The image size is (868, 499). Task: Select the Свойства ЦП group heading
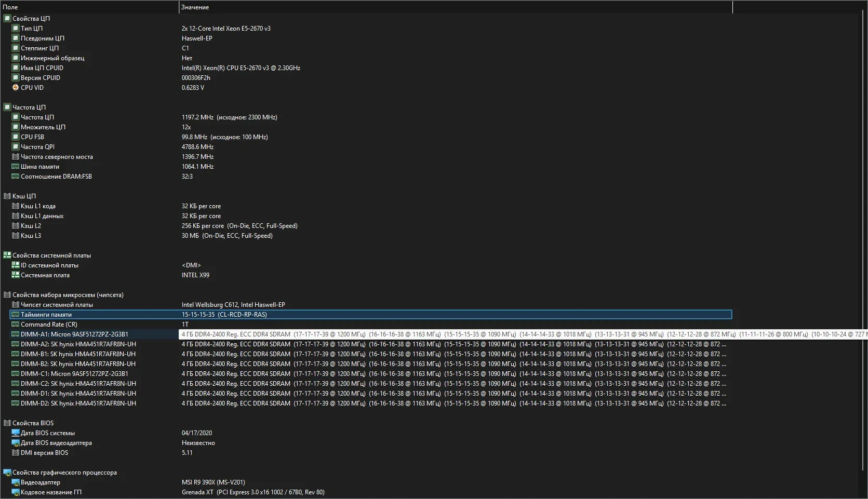(31, 19)
